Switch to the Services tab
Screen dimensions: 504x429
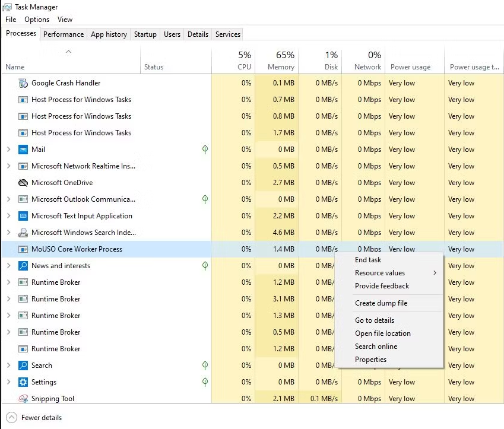(x=228, y=34)
